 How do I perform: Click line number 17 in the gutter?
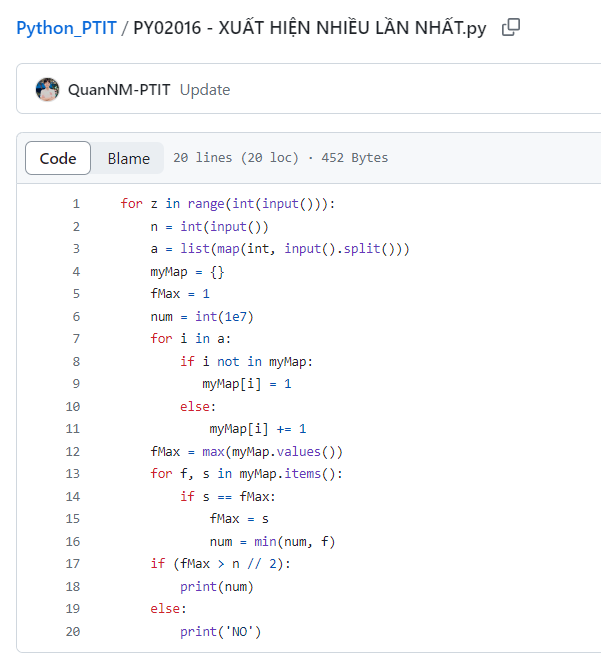tap(72, 564)
